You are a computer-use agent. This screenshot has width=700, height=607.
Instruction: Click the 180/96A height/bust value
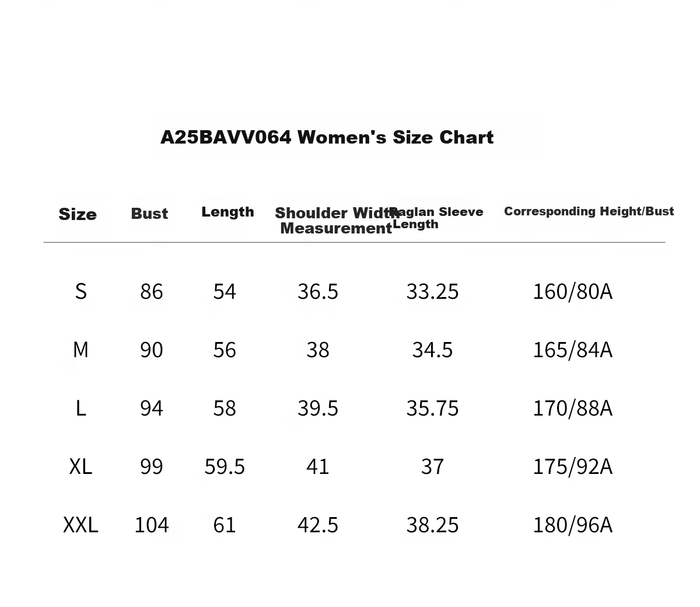573,525
